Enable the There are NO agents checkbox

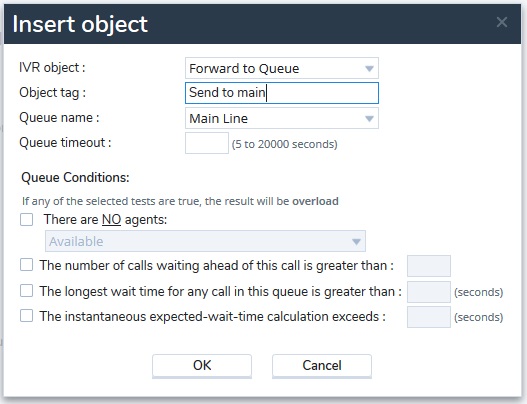[x=27, y=219]
